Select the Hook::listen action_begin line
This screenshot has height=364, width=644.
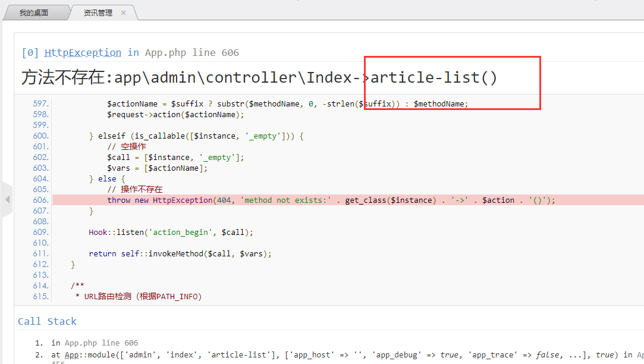coord(171,232)
